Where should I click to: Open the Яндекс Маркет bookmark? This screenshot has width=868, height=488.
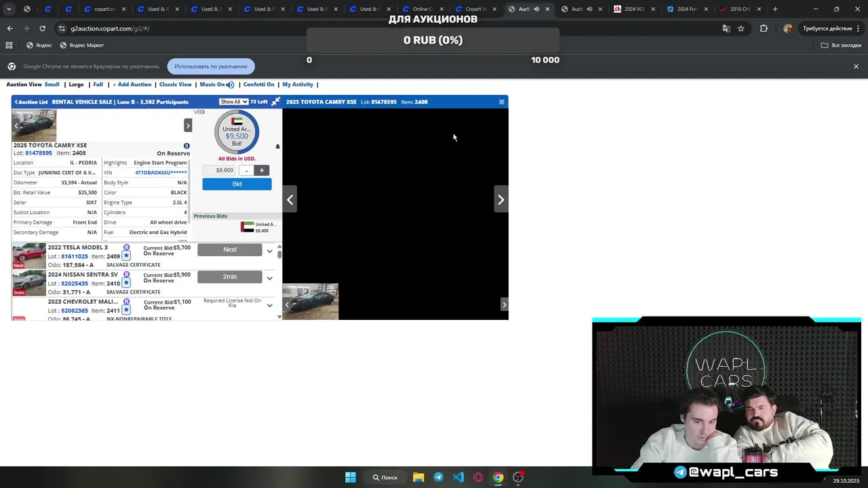[x=82, y=45]
